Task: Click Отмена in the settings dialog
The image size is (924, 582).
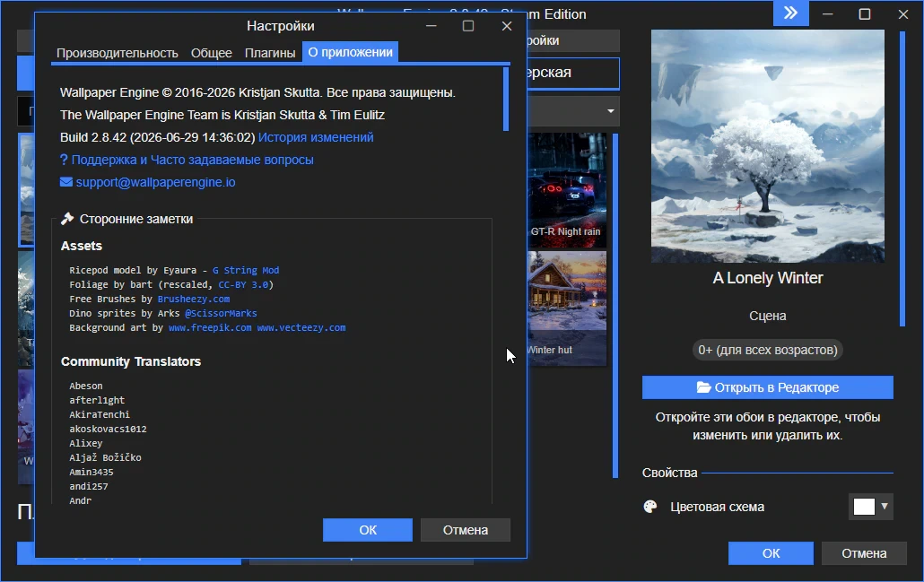Action: (x=466, y=530)
